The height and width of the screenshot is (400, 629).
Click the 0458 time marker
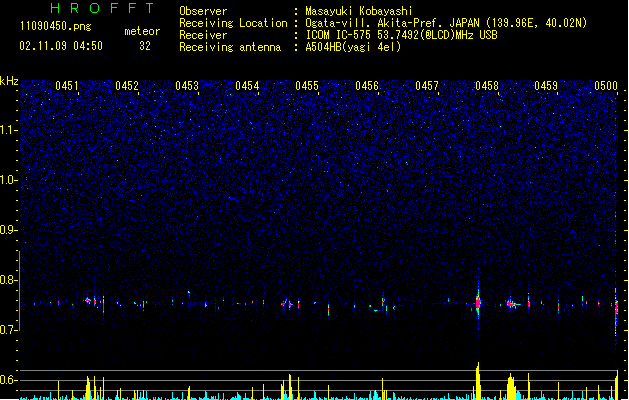point(487,85)
